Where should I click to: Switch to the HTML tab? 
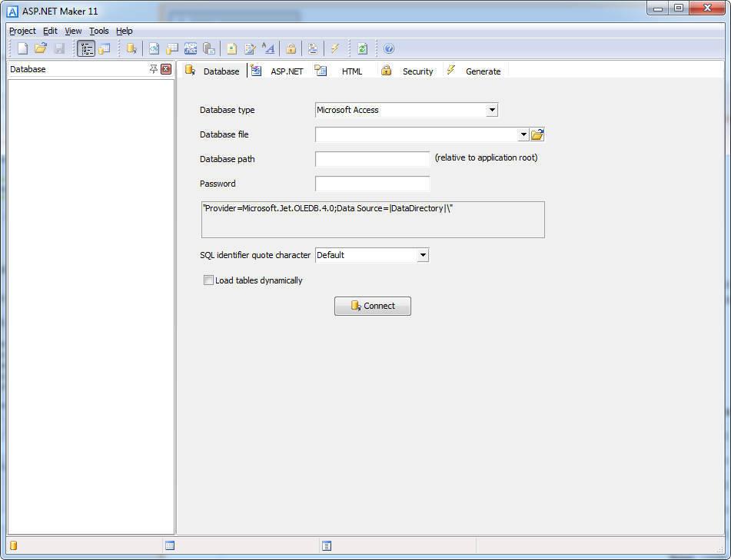click(x=352, y=71)
